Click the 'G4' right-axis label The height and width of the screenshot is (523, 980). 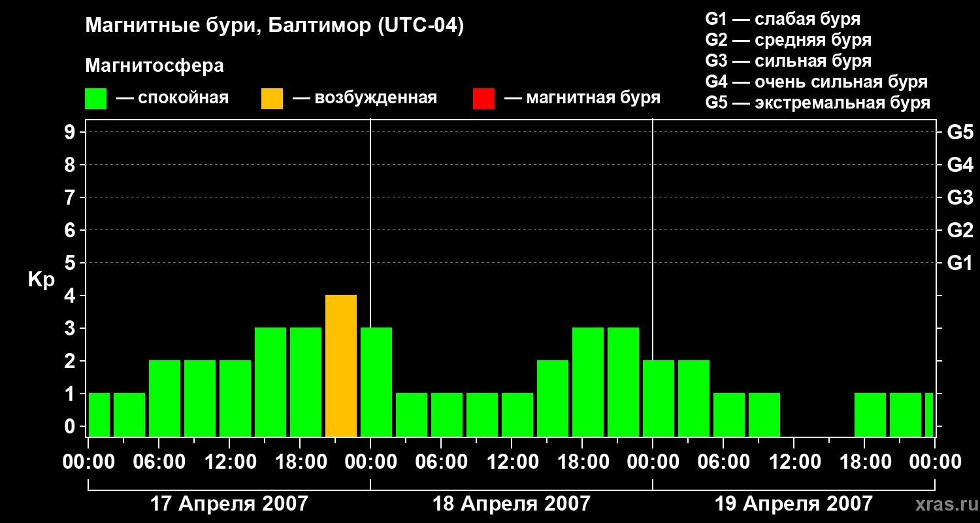coord(960,165)
